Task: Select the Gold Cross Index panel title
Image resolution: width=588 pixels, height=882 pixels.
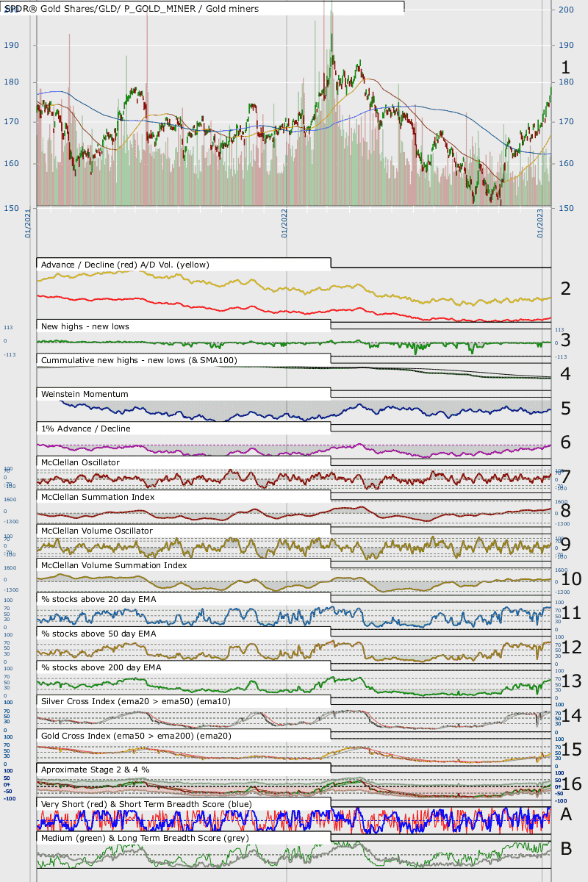Action: 141,736
